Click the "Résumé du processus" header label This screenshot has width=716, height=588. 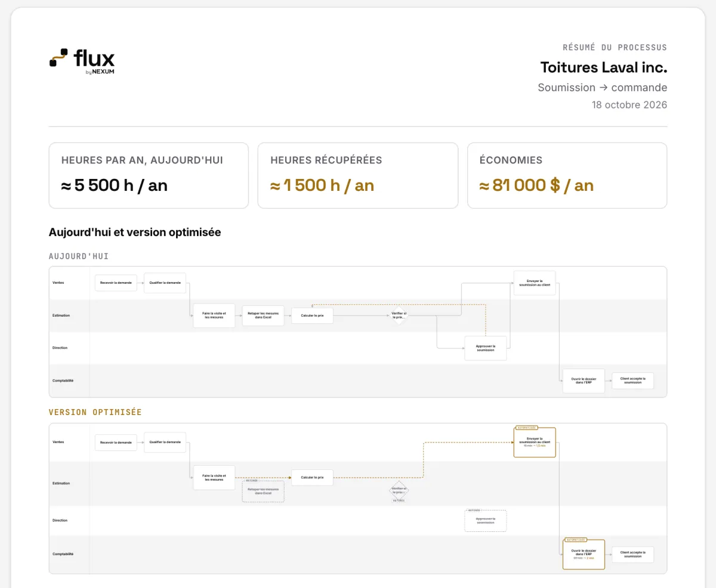pyautogui.click(x=615, y=47)
